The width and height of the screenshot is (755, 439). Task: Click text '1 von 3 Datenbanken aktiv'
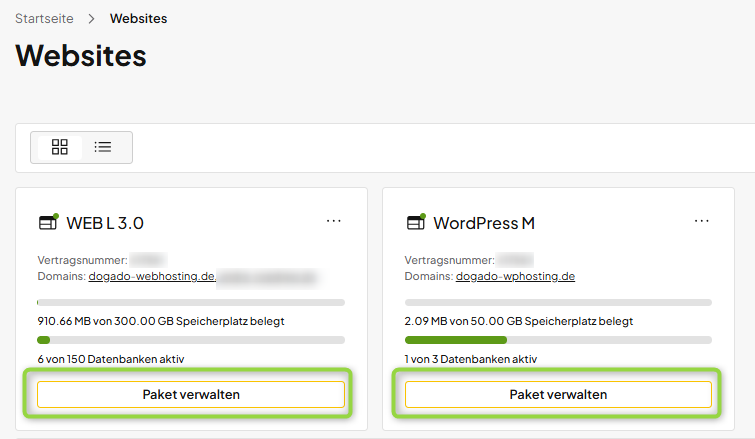point(471,359)
